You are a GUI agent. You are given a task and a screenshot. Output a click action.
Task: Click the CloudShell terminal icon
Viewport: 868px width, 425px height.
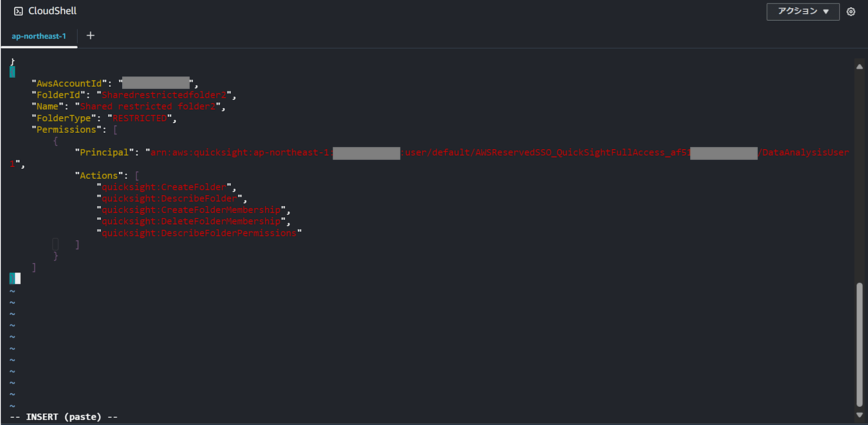[x=18, y=11]
